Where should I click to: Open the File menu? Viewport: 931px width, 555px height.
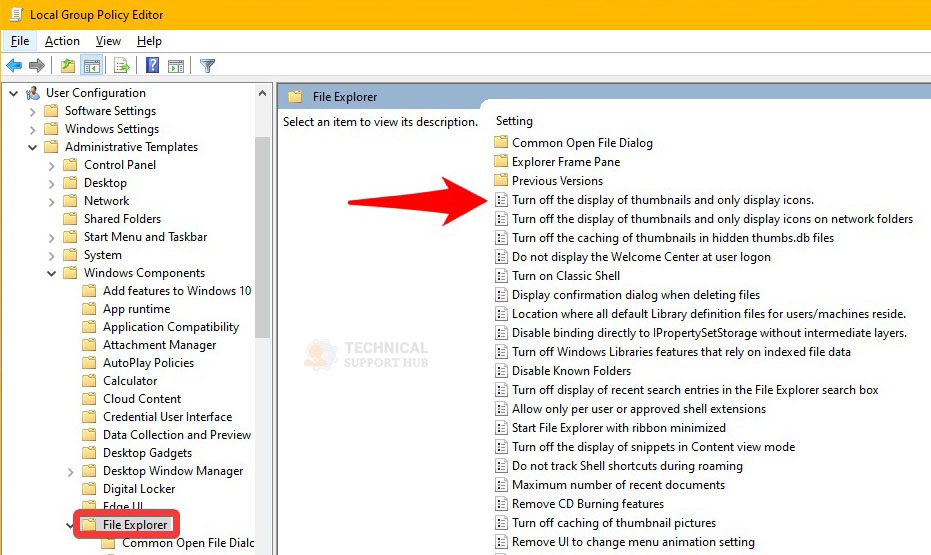20,41
